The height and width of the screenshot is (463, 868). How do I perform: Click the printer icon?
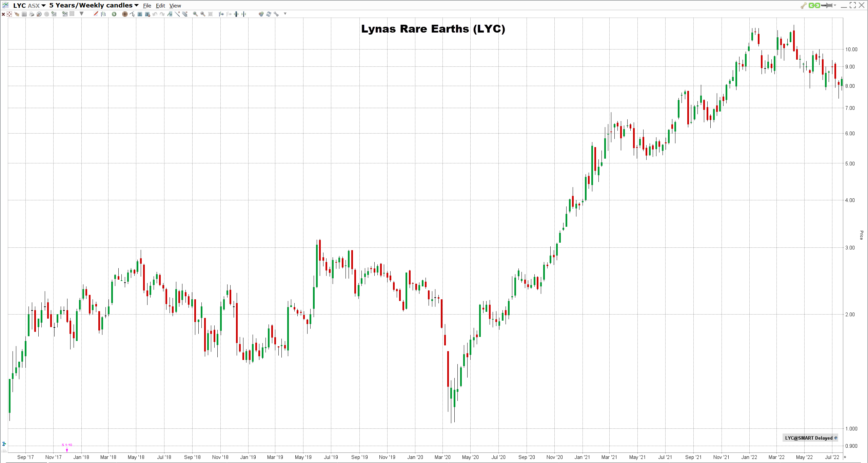[x=32, y=14]
